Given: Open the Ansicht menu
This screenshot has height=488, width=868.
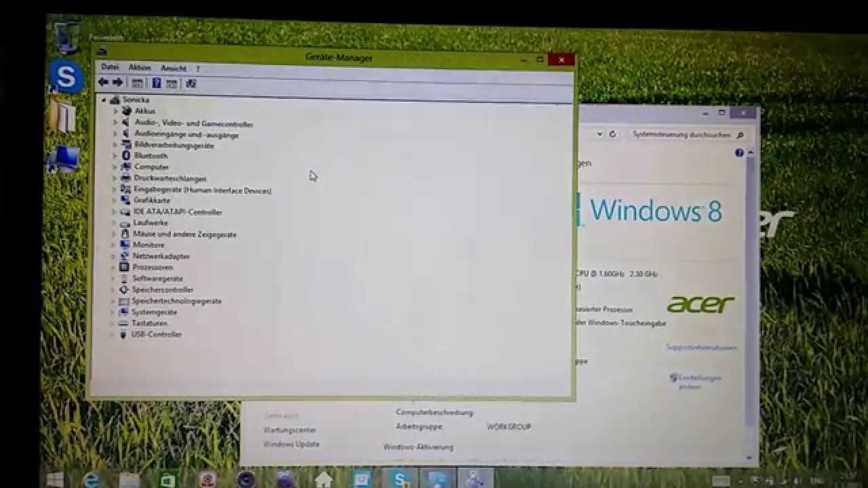Looking at the screenshot, I should click(174, 68).
